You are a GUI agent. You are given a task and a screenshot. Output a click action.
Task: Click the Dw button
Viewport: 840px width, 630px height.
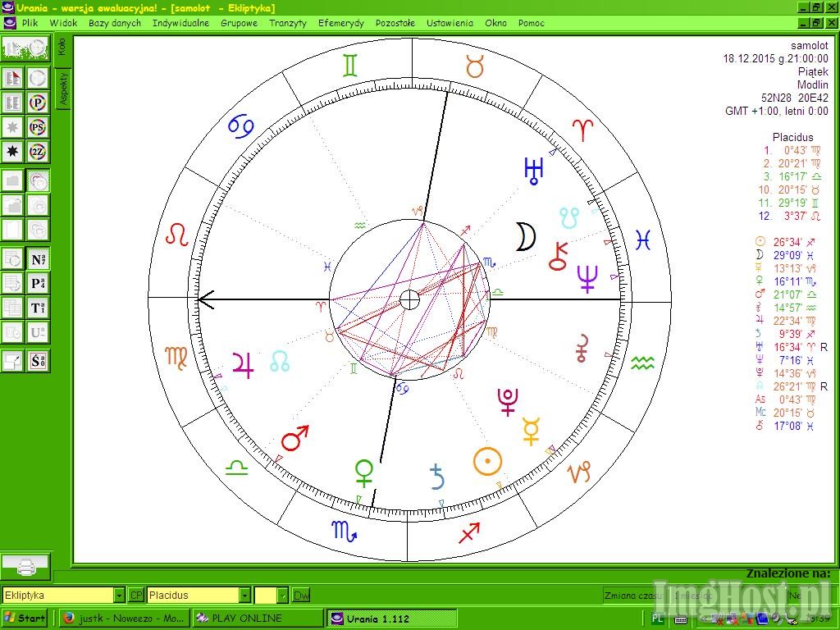tap(301, 596)
